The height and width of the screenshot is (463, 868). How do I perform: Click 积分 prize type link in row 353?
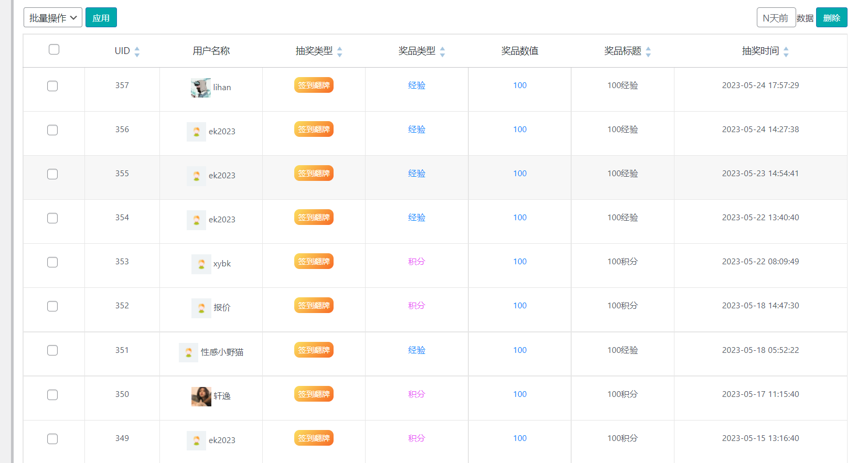[x=416, y=262]
